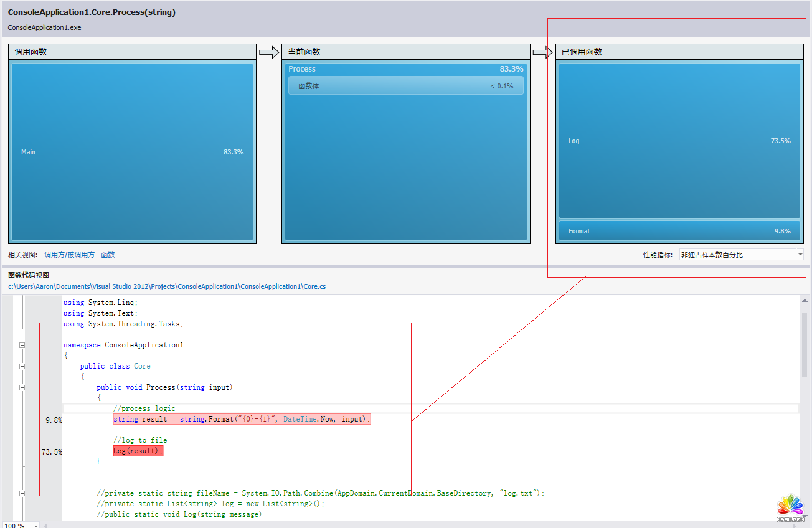
Task: Open the 调用方/被调用方 view link
Action: (x=70, y=255)
